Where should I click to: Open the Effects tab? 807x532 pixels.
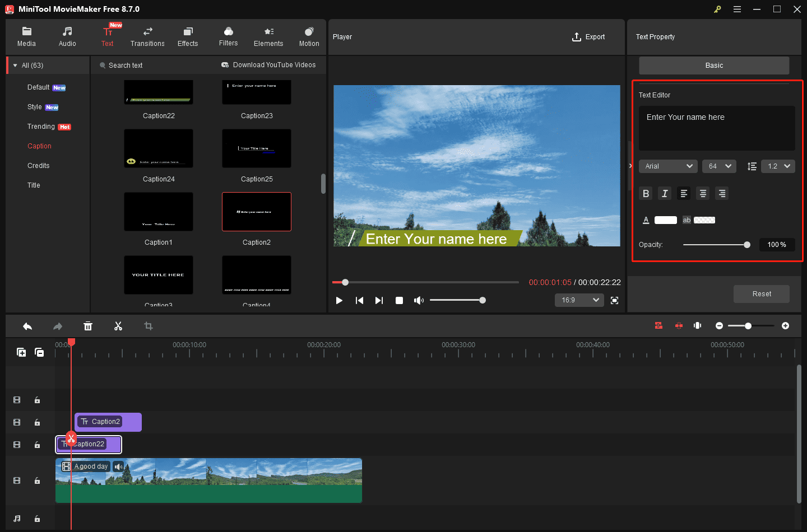(188, 37)
